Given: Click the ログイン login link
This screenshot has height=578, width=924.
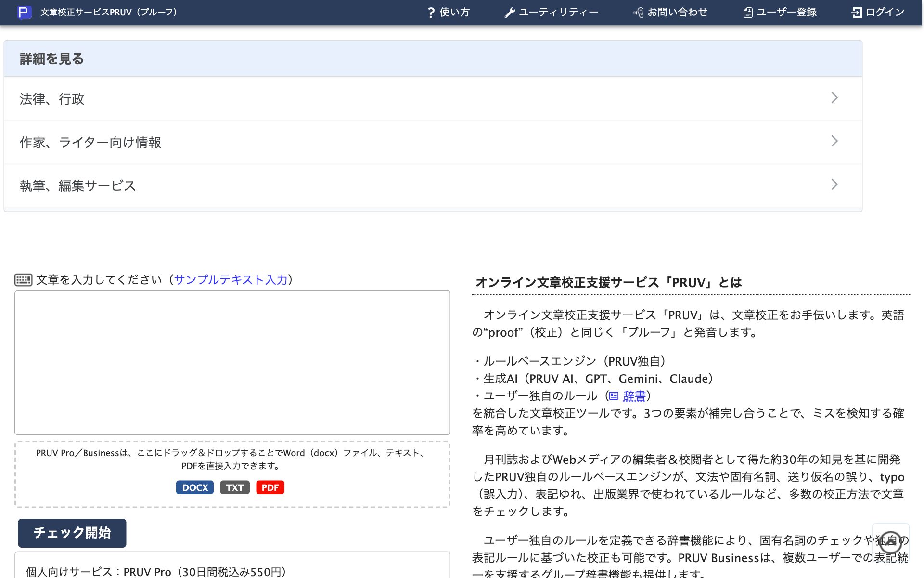Looking at the screenshot, I should pos(878,12).
